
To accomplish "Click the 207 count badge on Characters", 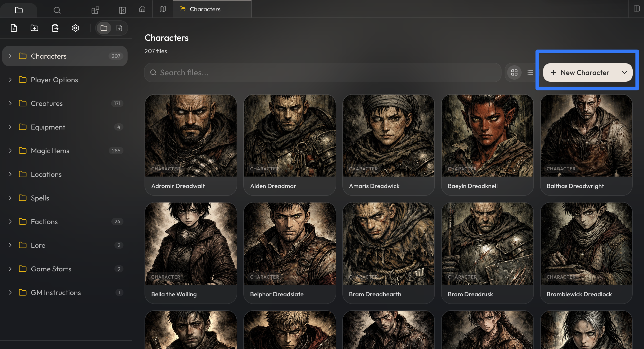I will [116, 56].
